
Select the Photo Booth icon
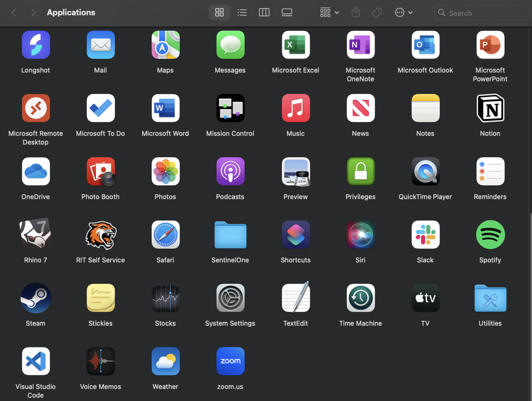tap(100, 171)
